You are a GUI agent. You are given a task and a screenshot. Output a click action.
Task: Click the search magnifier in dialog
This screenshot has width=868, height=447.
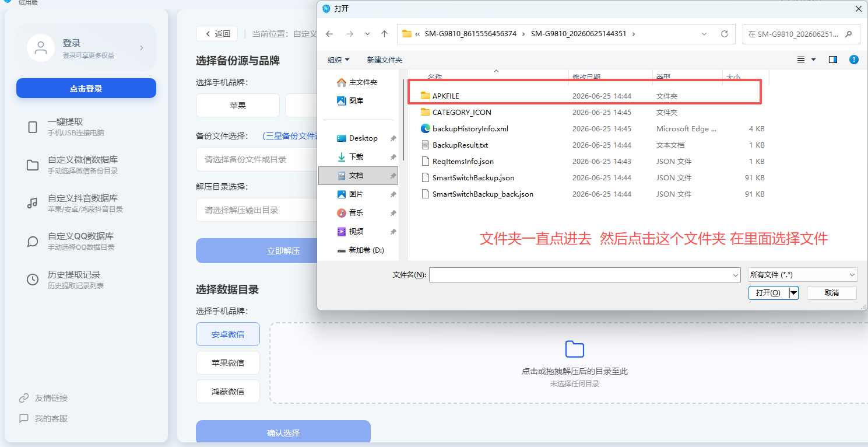coord(848,34)
